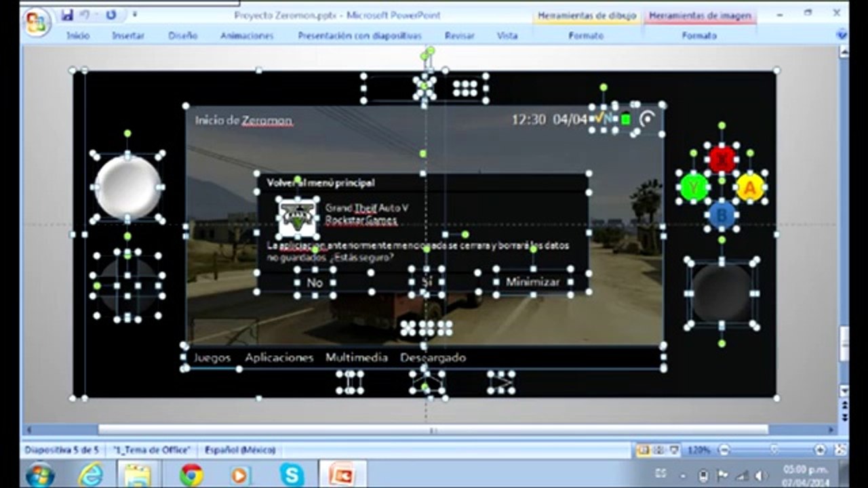Open the Windows Start menu

pyautogui.click(x=40, y=474)
